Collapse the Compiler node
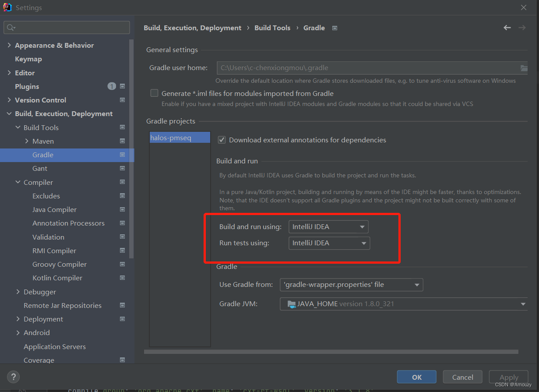 coord(18,182)
